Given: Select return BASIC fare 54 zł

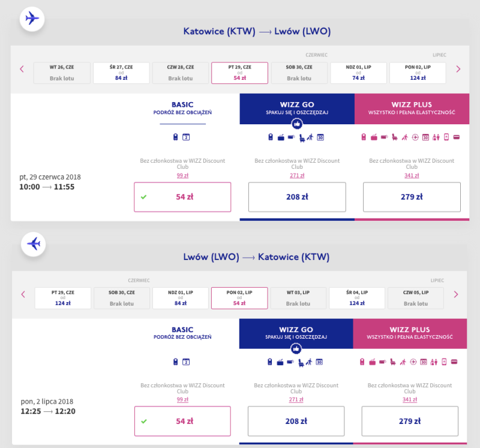Looking at the screenshot, I should pos(182,422).
